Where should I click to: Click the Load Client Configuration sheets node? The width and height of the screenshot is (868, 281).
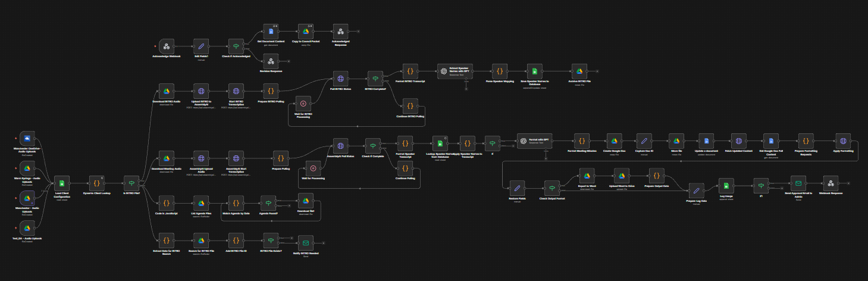click(x=62, y=183)
